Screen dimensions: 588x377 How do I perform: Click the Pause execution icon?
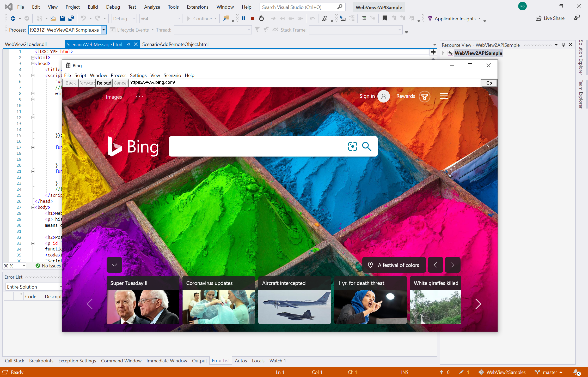coord(243,19)
